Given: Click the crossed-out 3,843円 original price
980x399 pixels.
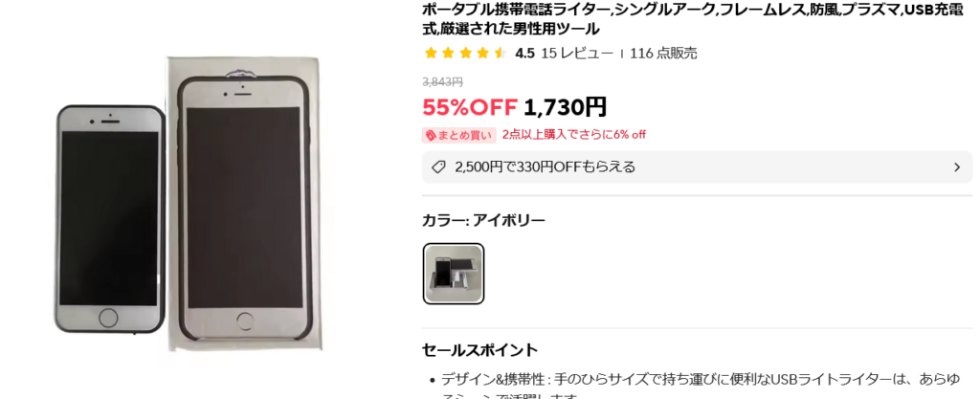Looking at the screenshot, I should (442, 81).
